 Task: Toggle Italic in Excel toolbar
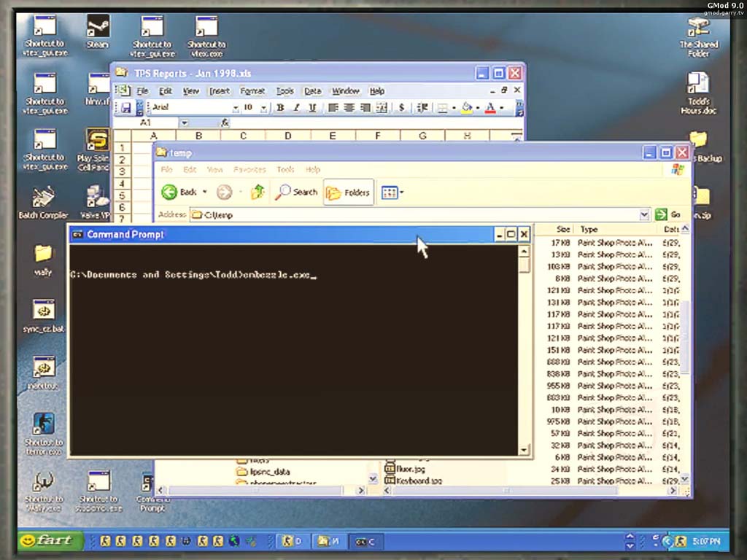296,108
